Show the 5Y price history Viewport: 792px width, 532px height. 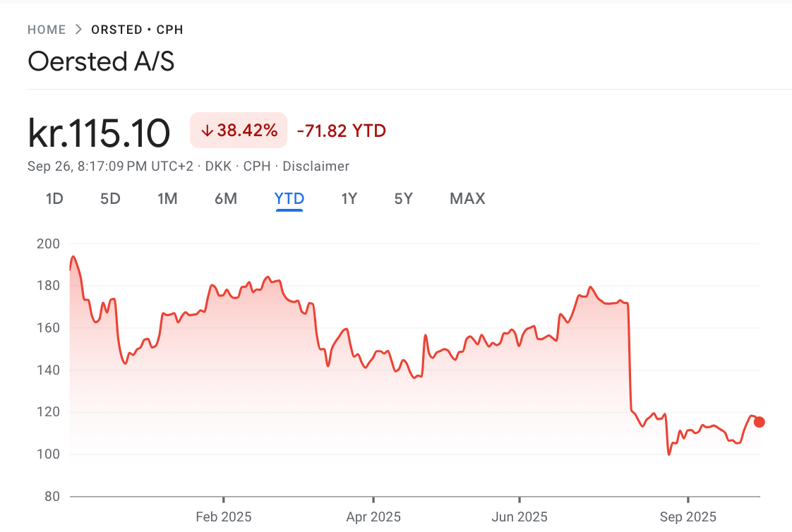pos(403,198)
